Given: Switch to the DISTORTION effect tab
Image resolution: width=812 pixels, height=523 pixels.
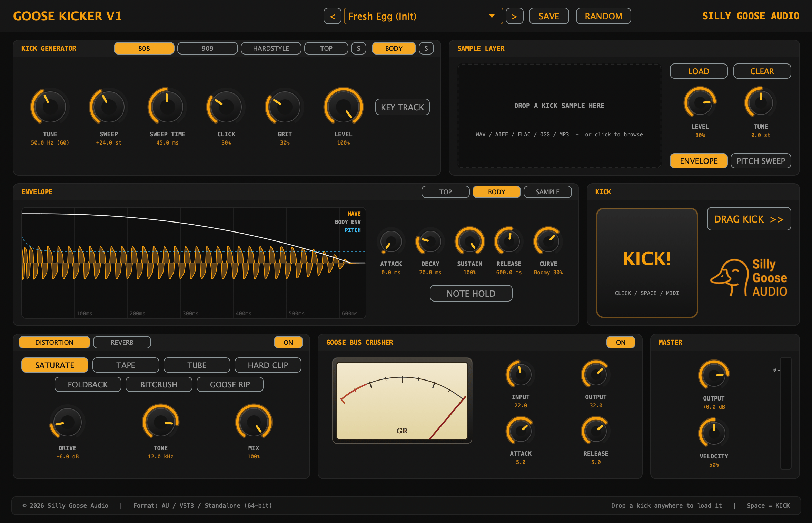Looking at the screenshot, I should coord(55,342).
